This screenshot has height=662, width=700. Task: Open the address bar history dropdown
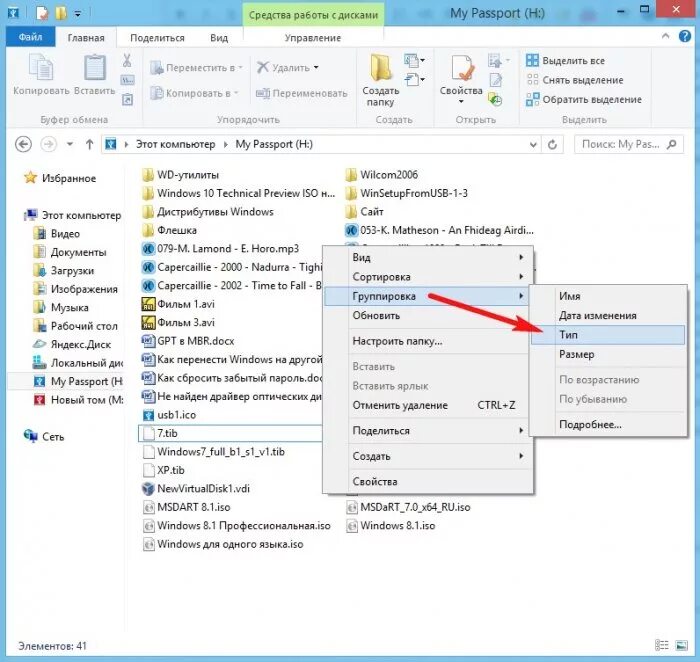(x=533, y=145)
